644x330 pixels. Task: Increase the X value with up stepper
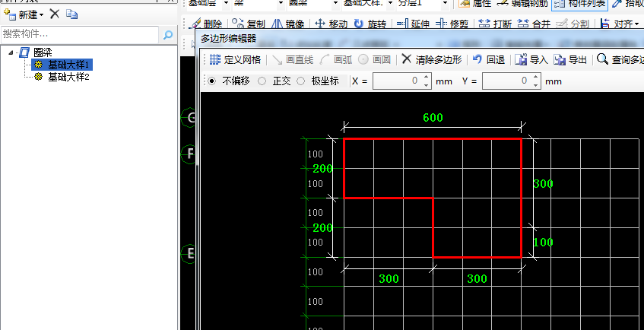(x=427, y=77)
